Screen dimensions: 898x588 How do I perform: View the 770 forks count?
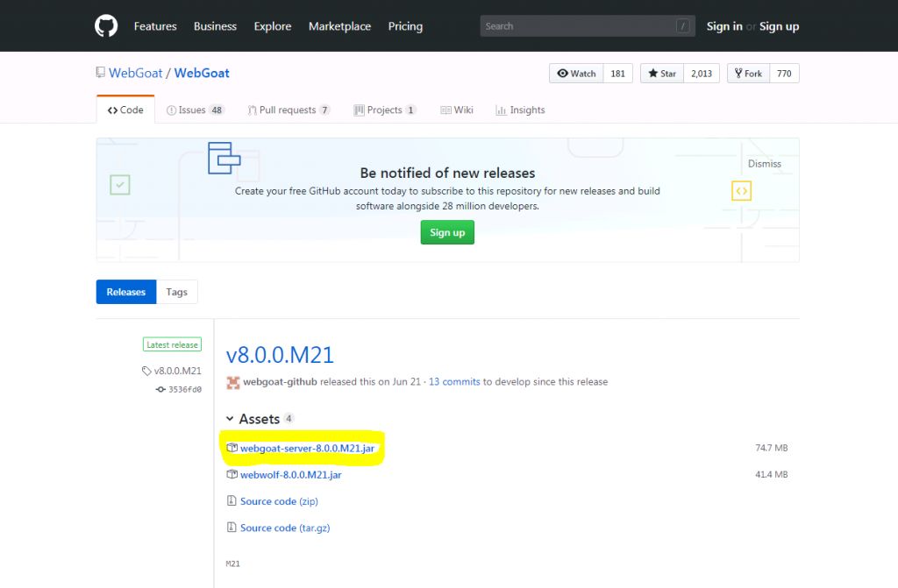(x=785, y=74)
